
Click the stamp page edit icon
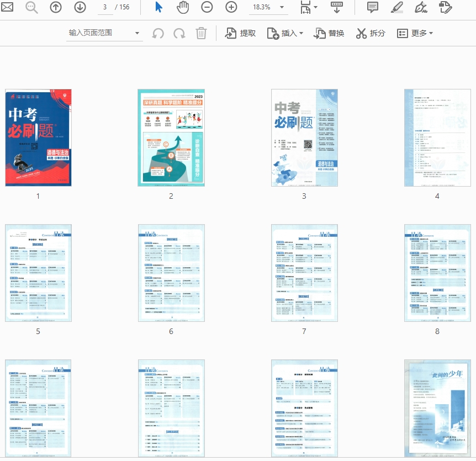pyautogui.click(x=445, y=7)
